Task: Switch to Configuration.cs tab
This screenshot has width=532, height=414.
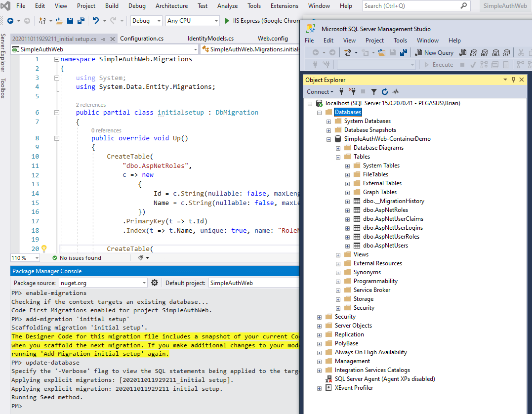Action: click(x=142, y=39)
